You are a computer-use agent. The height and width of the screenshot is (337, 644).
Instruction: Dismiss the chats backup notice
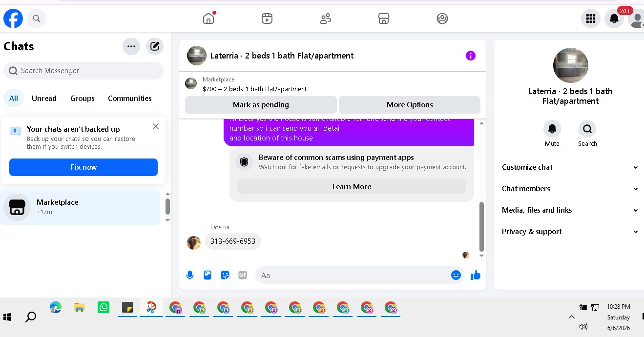pos(156,126)
